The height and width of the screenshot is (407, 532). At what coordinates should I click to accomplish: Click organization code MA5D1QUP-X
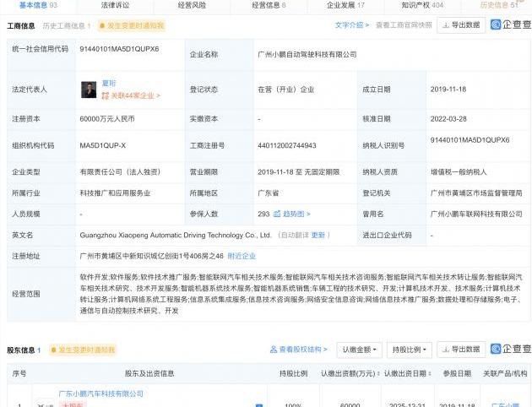coord(102,145)
